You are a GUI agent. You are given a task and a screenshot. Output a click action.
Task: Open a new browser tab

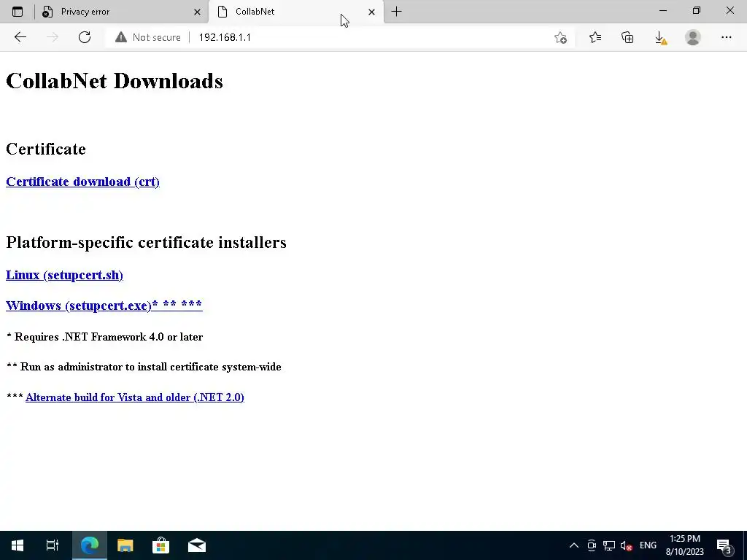pos(396,12)
